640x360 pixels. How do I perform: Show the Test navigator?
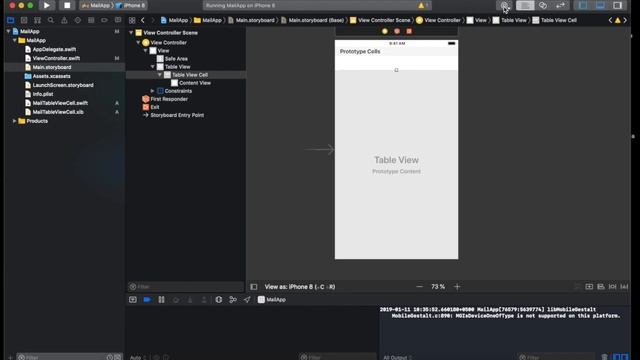click(78, 20)
